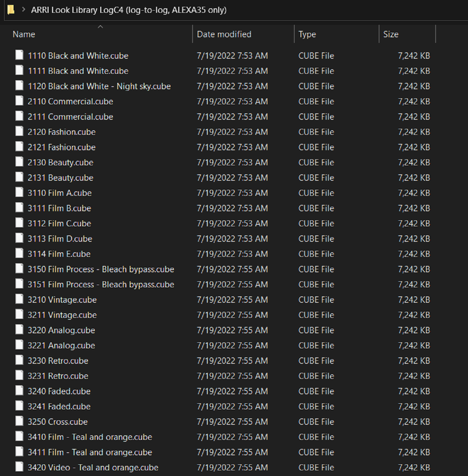Click file icon of 2131 Beauty.cube
The width and height of the screenshot is (468, 476).
(20, 177)
